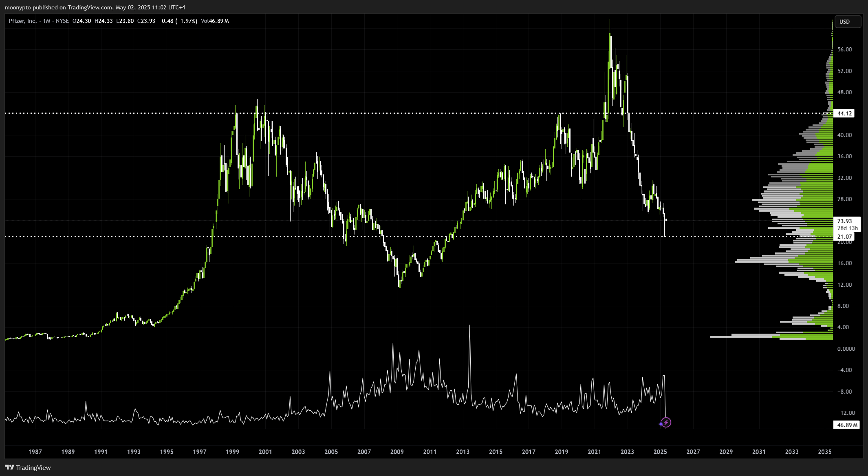Click the 52.00 price axis label
Image resolution: width=868 pixels, height=476 pixels.
point(845,71)
